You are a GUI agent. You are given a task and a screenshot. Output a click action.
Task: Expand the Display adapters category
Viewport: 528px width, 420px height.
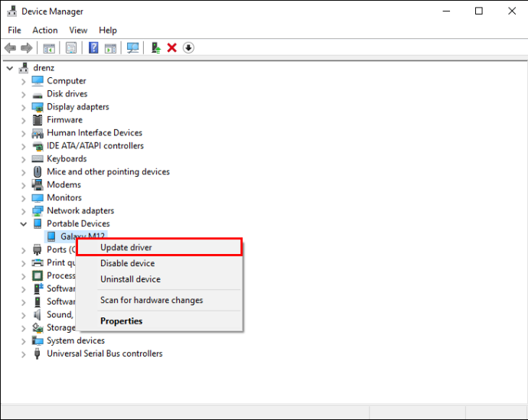click(x=23, y=108)
